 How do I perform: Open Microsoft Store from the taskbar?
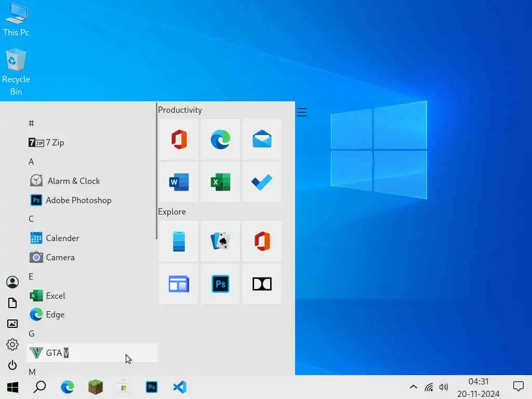(x=124, y=387)
